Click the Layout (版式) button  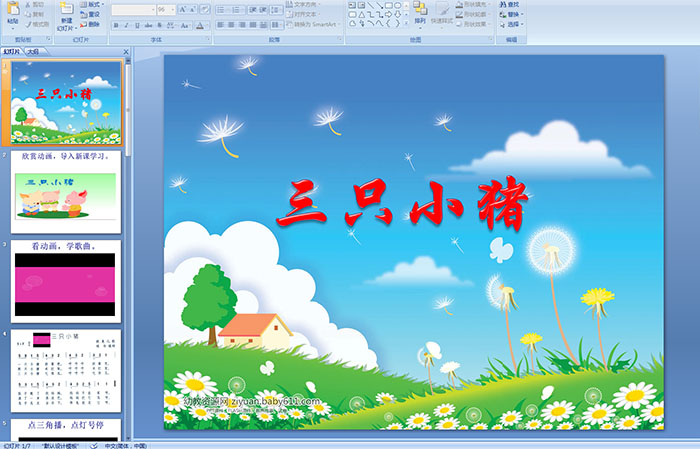[91, 4]
